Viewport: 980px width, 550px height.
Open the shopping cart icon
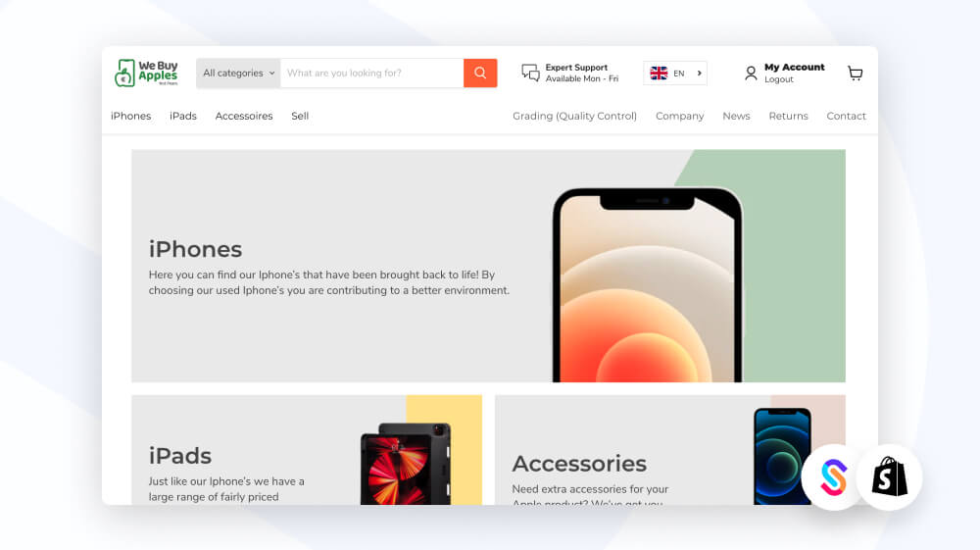pyautogui.click(x=855, y=74)
